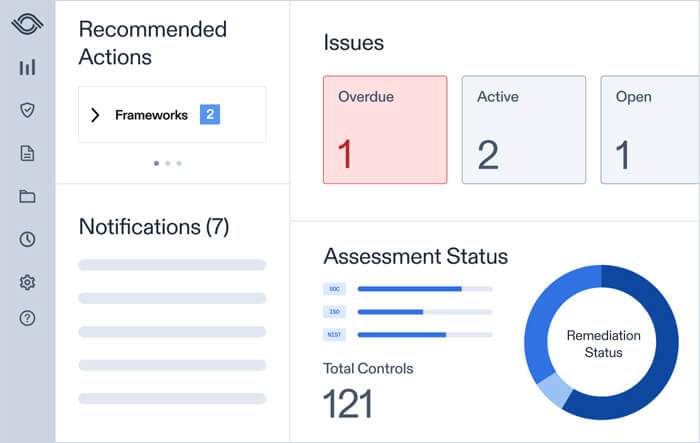
Task: Expand the Frameworks chevron arrow
Action: (x=95, y=115)
